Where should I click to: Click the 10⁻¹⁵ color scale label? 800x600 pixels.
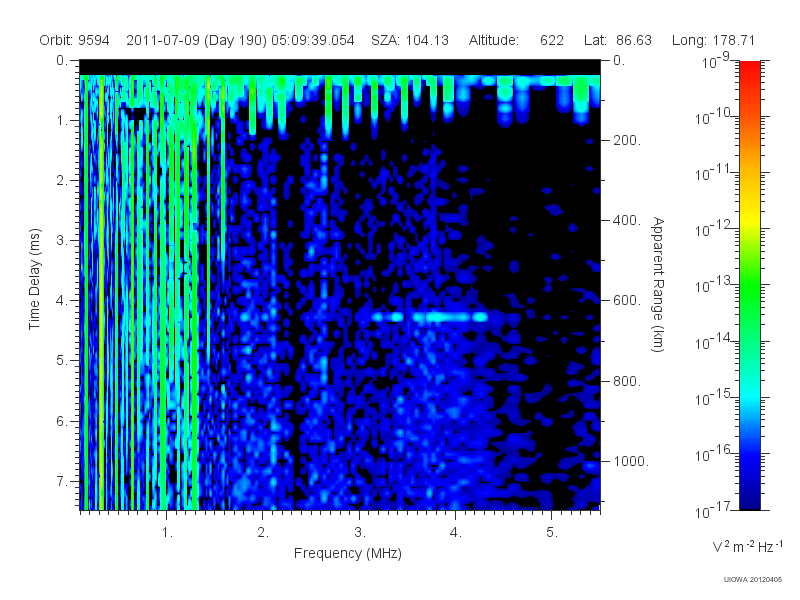(x=714, y=397)
